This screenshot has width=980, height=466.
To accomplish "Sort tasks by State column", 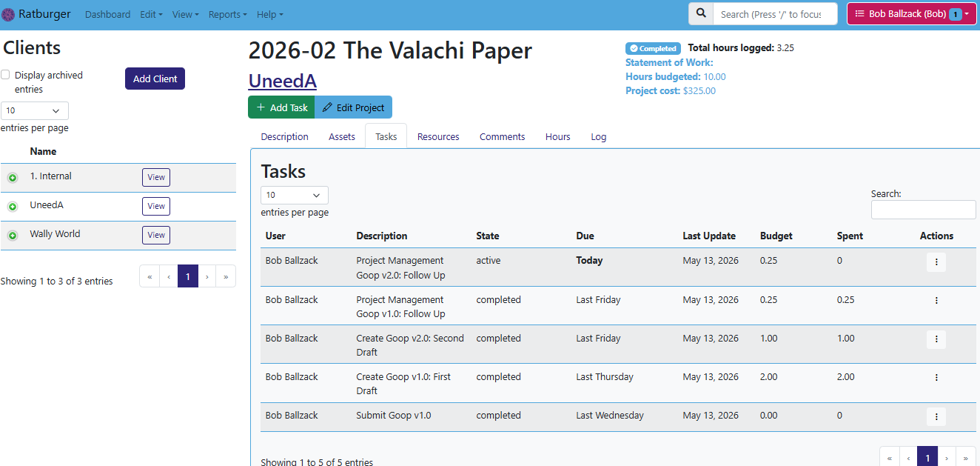I will pos(487,236).
